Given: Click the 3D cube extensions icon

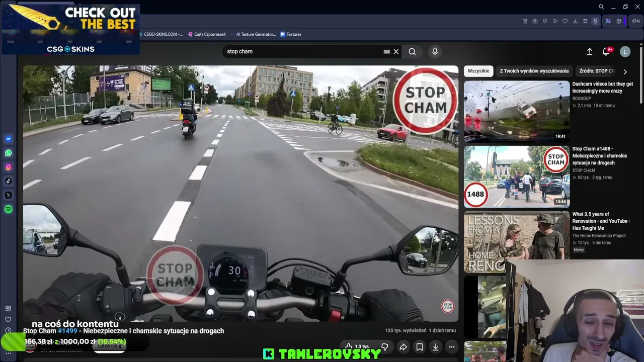Looking at the screenshot, I should [619, 21].
